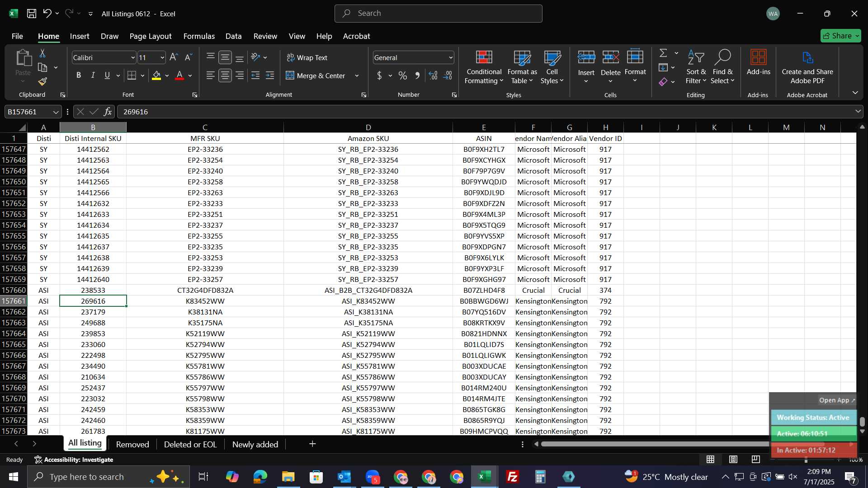Image resolution: width=868 pixels, height=488 pixels.
Task: Click Sort & Filter button
Action: click(x=696, y=66)
